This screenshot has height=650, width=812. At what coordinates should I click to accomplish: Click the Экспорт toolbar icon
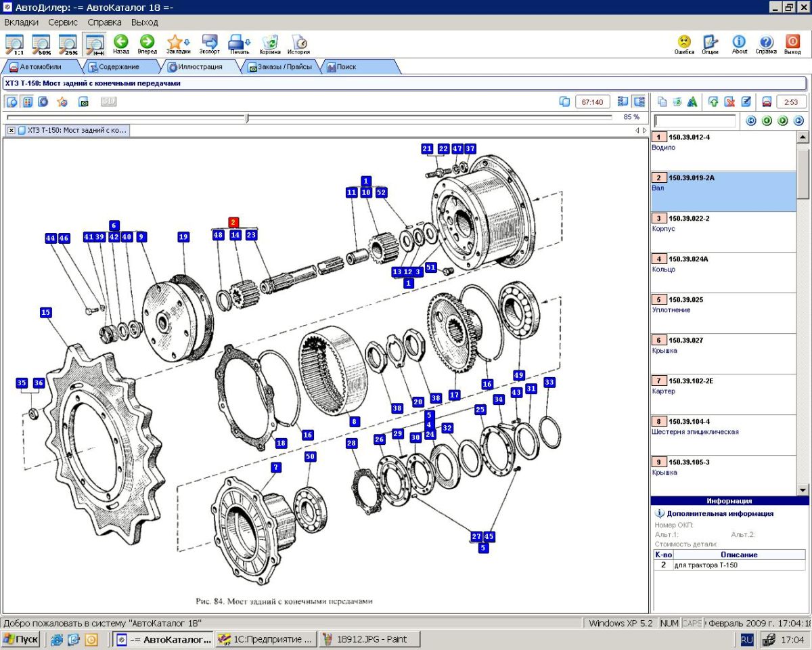click(210, 44)
